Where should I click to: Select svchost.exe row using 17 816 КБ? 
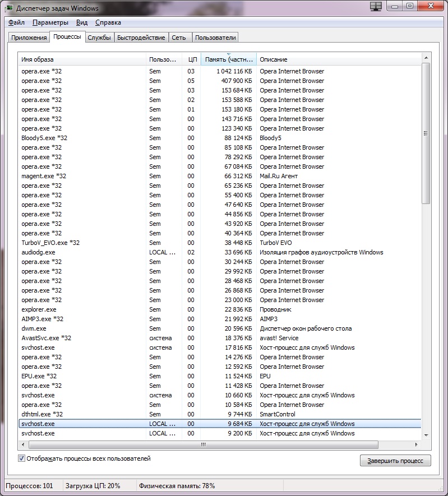(220, 347)
